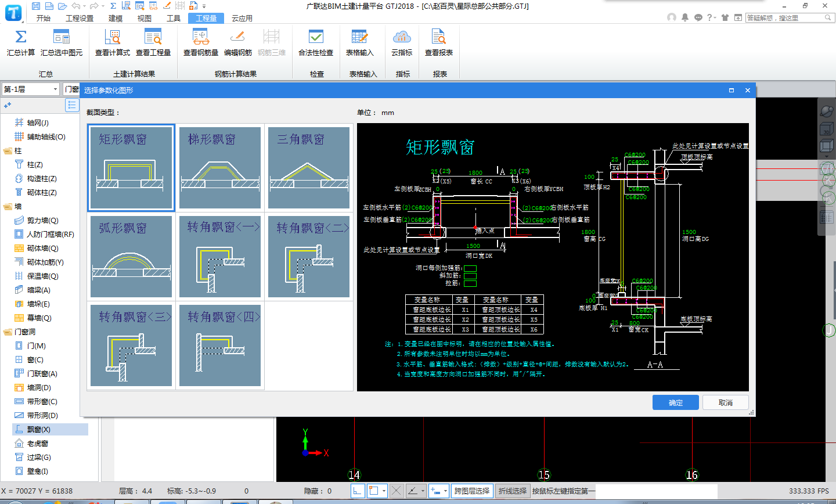This screenshot has height=504, width=836.
Task: Click 钢筋三维 ribbon icon
Action: click(x=271, y=37)
